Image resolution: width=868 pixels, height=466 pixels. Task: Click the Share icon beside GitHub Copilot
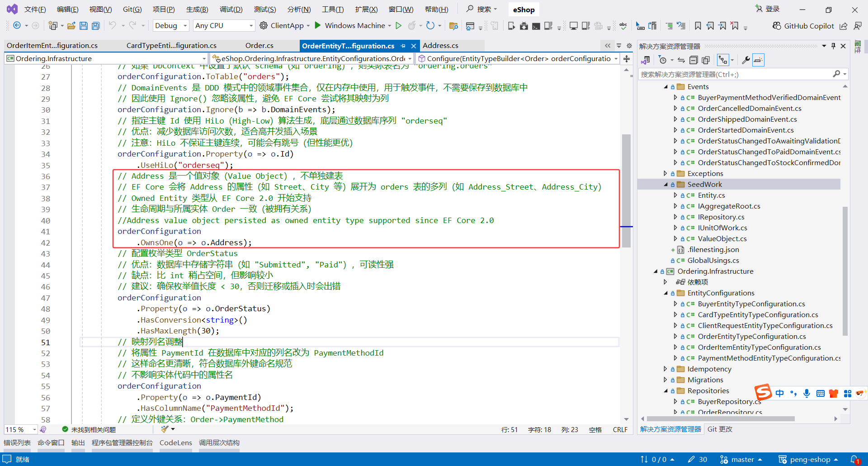843,26
